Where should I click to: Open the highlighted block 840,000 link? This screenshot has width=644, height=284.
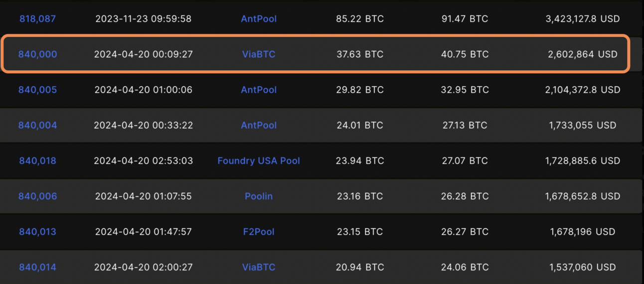pos(37,54)
